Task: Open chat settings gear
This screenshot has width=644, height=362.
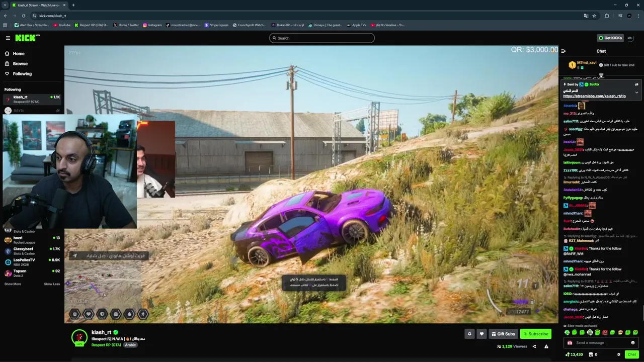Action: point(619,354)
